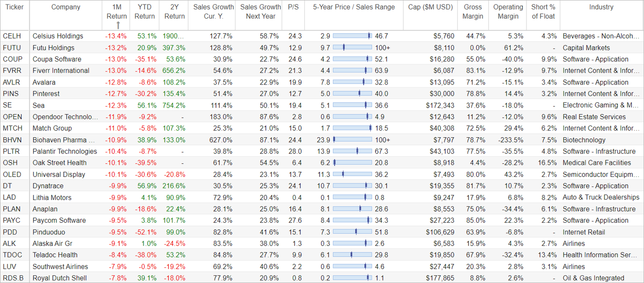The width and height of the screenshot is (644, 283).
Task: Click the PLTR price/sales range bar
Action: pos(353,151)
